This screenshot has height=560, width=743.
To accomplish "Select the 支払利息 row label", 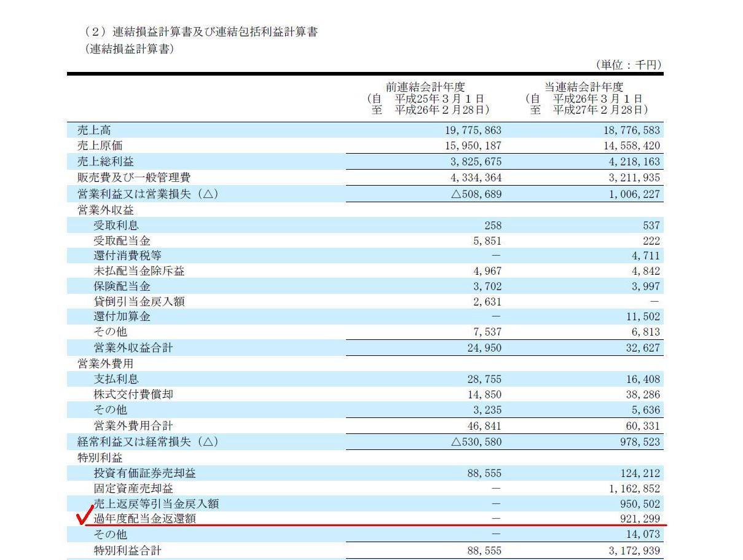I will pyautogui.click(x=116, y=379).
